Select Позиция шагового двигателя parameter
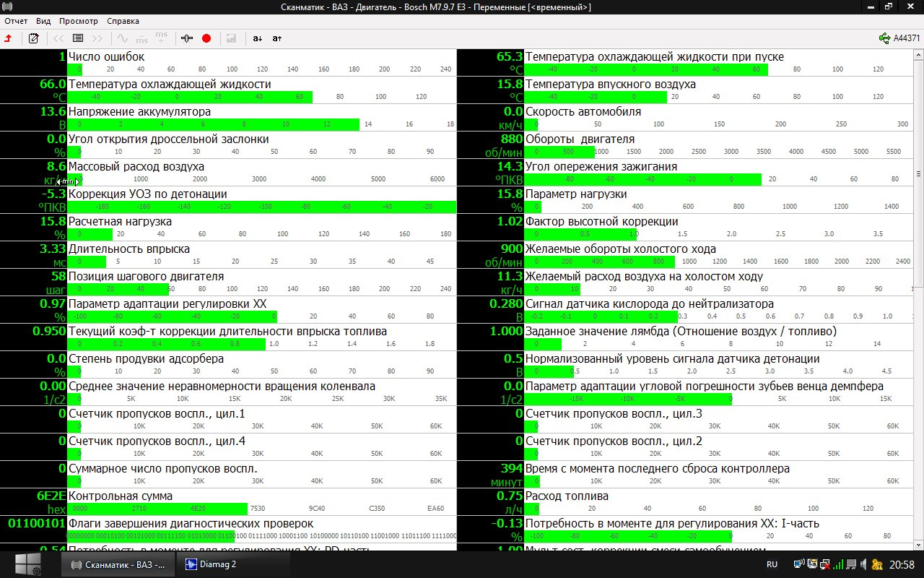 228,282
